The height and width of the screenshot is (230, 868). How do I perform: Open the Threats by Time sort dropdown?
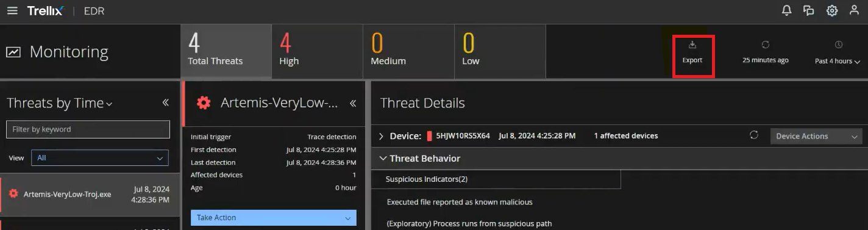point(60,104)
